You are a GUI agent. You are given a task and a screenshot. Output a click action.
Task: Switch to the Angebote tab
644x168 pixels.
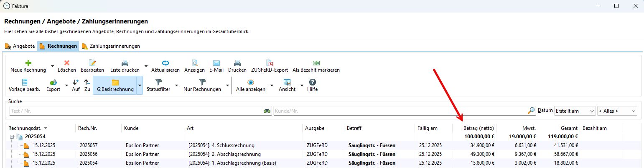20,46
